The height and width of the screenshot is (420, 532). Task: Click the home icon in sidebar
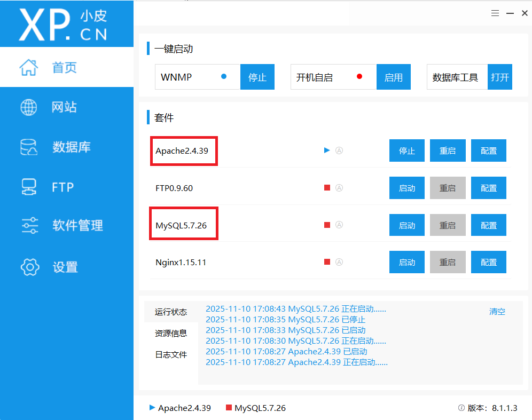pyautogui.click(x=29, y=67)
